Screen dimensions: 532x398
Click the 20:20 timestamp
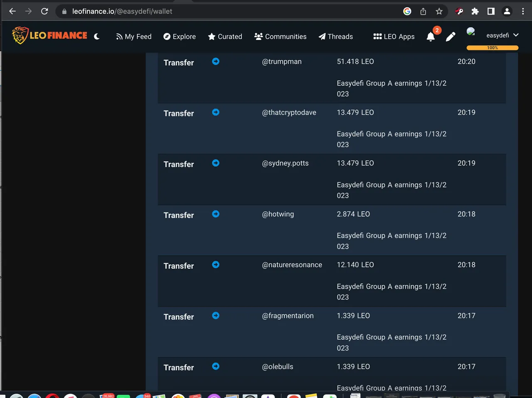pos(466,62)
